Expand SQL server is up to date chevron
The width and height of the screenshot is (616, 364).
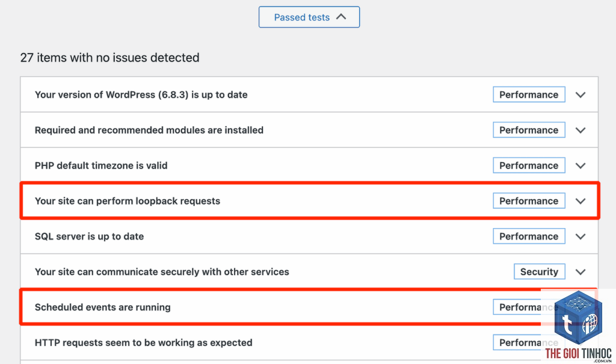(x=581, y=236)
